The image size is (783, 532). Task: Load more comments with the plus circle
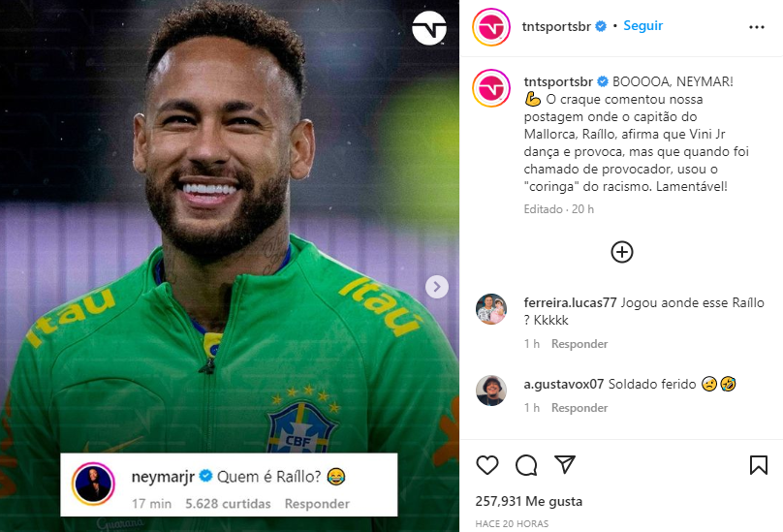coord(622,252)
